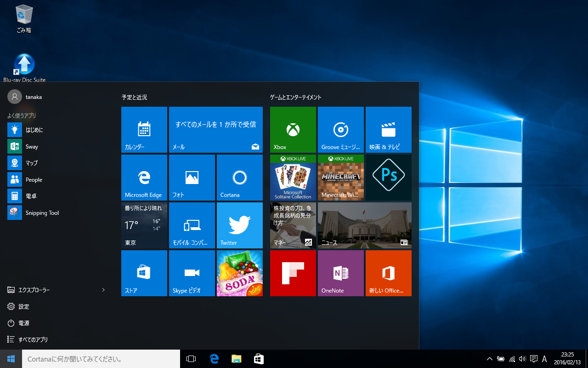Open the カレンダー calendar tile
The height and width of the screenshot is (368, 588).
point(144,130)
